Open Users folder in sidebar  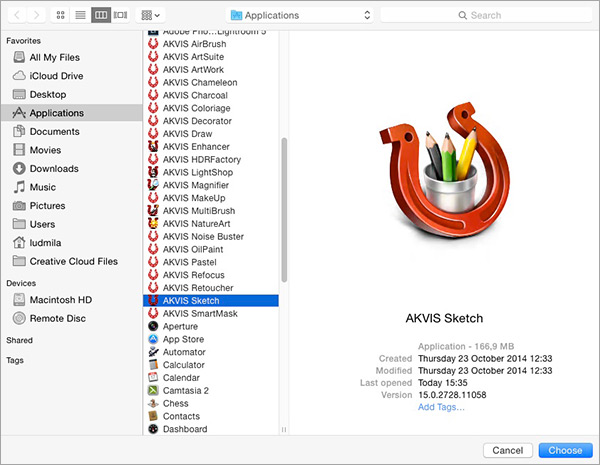[72, 224]
